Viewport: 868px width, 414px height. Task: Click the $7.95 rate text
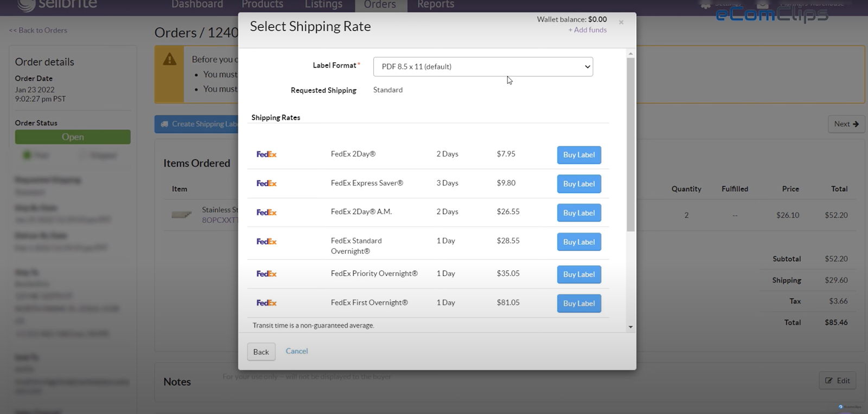pyautogui.click(x=506, y=154)
